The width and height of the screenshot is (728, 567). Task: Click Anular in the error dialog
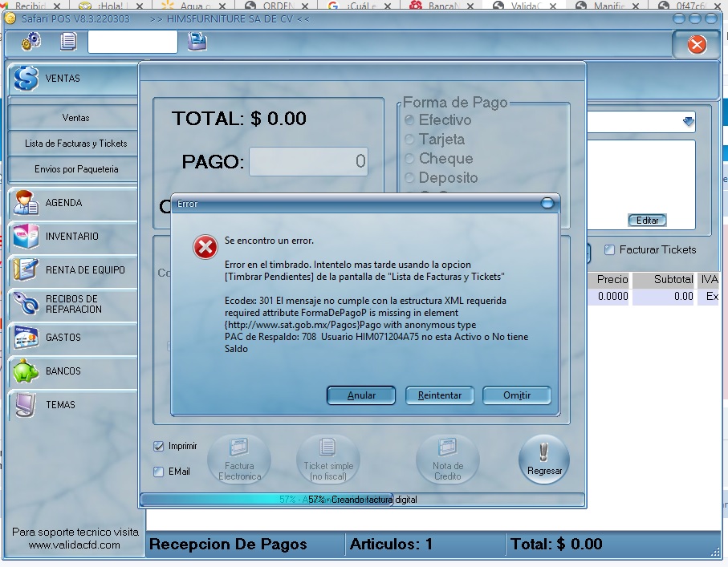tap(361, 395)
